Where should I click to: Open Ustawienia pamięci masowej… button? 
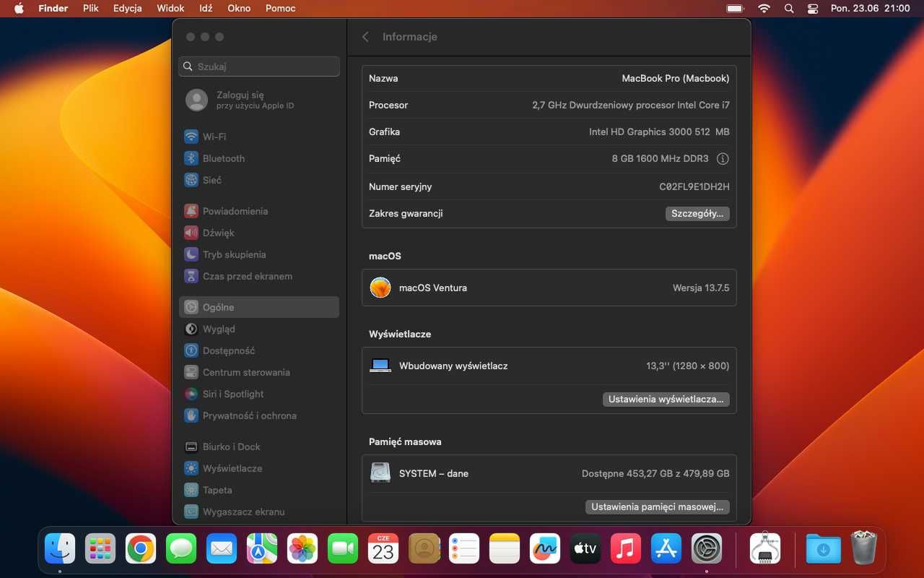pyautogui.click(x=658, y=507)
